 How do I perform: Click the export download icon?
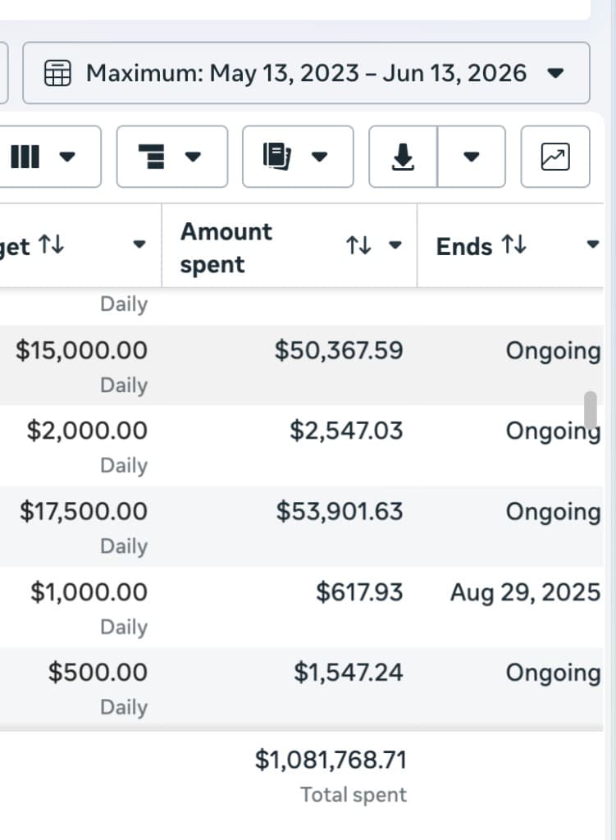pos(403,157)
